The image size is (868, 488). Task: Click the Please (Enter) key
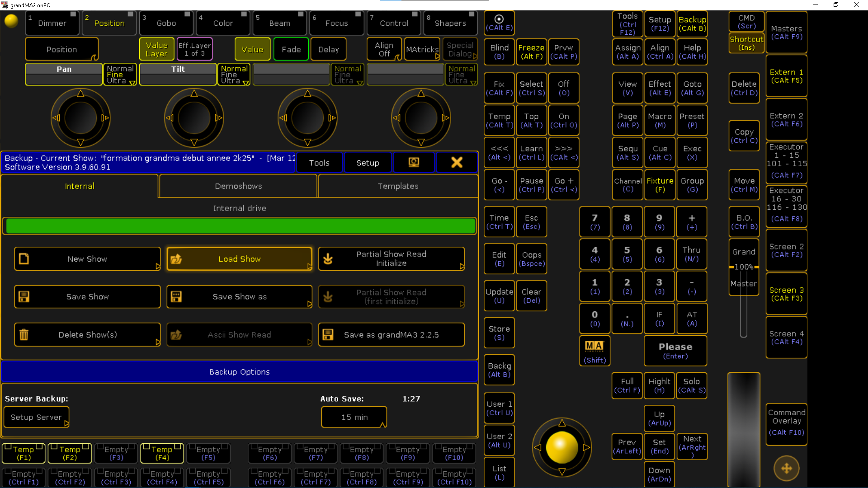point(675,351)
